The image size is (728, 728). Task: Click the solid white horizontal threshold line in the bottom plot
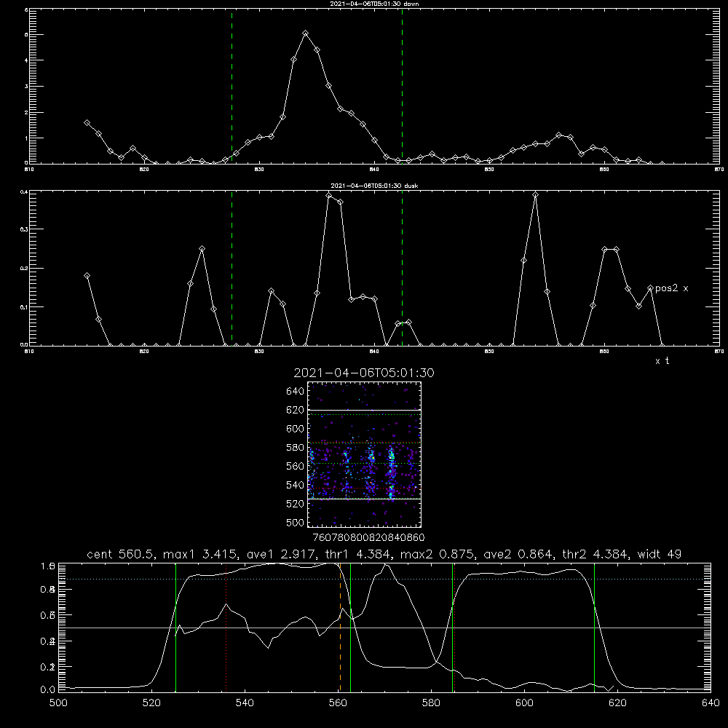coord(384,628)
